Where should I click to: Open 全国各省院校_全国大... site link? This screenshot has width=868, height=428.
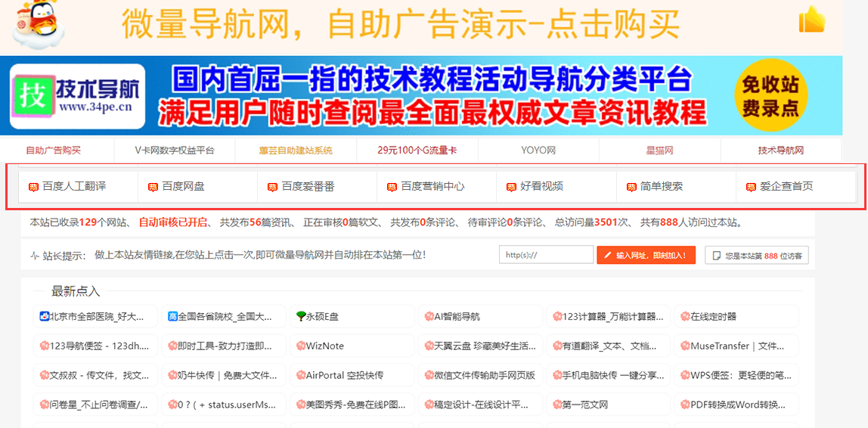225,317
